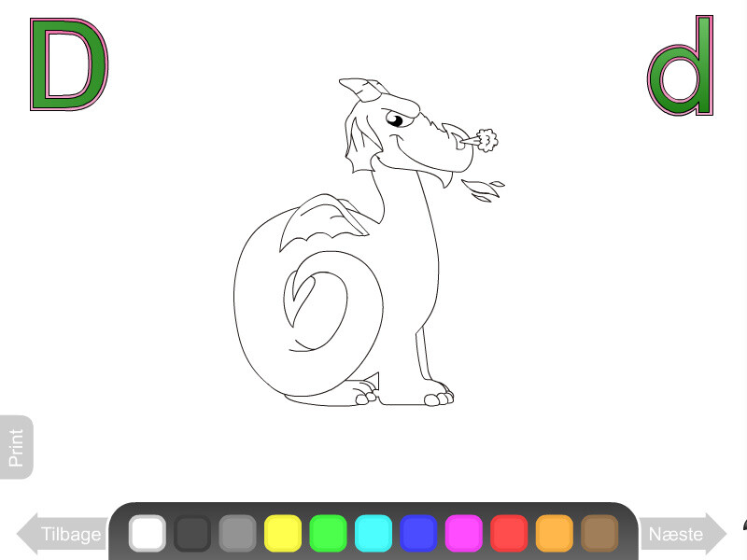Color the dragon's horn

362,89
